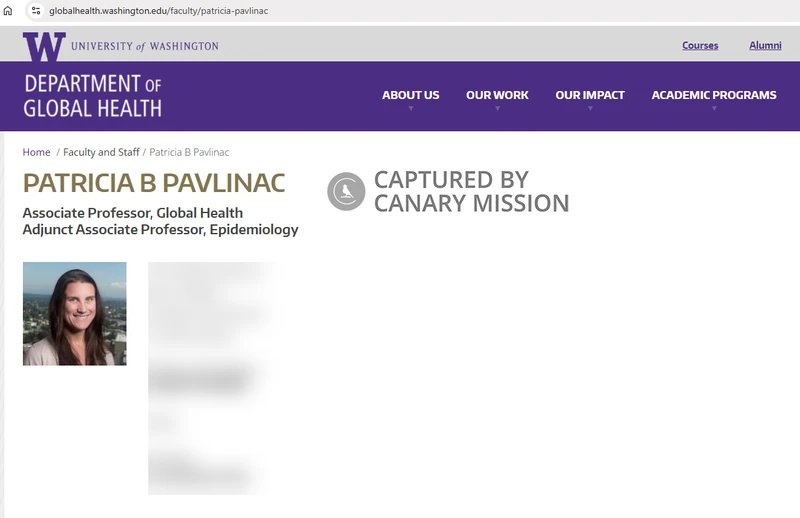Viewport: 800px width, 518px height.
Task: Open the Courses link
Action: [x=700, y=45]
